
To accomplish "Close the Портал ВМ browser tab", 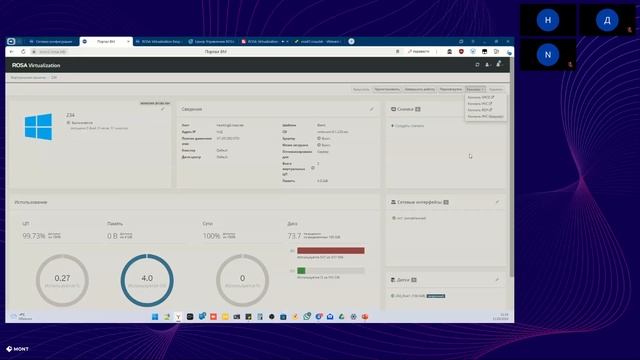I will [x=128, y=41].
